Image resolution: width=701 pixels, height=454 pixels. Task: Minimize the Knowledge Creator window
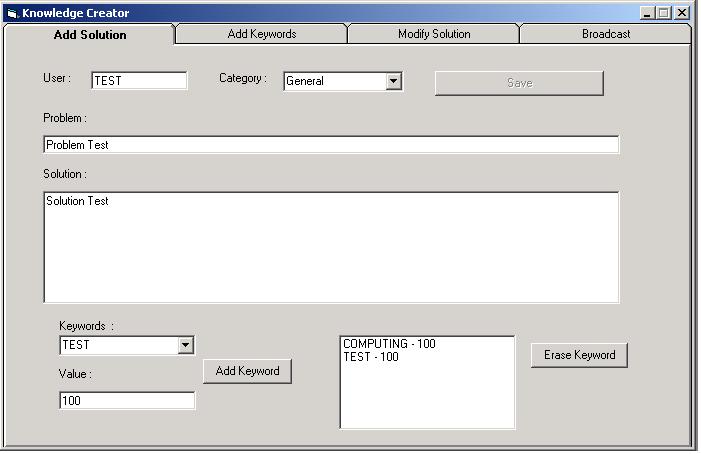[x=647, y=13]
